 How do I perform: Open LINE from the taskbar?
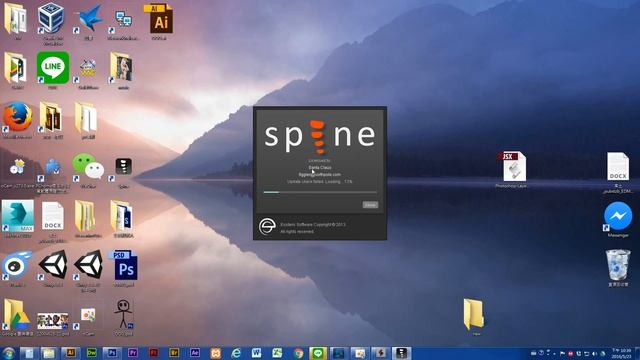pyautogui.click(x=318, y=353)
